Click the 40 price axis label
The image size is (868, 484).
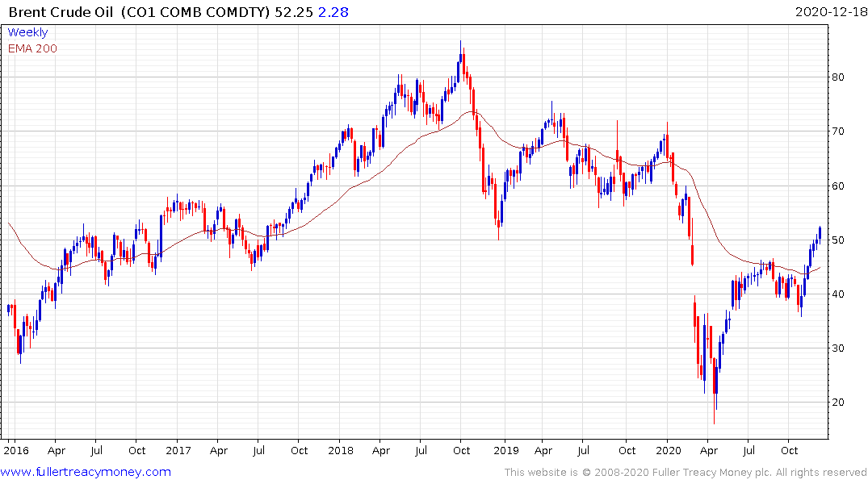coord(837,294)
